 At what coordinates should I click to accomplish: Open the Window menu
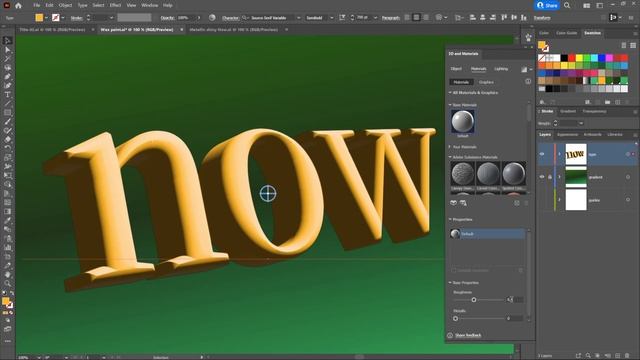149,5
